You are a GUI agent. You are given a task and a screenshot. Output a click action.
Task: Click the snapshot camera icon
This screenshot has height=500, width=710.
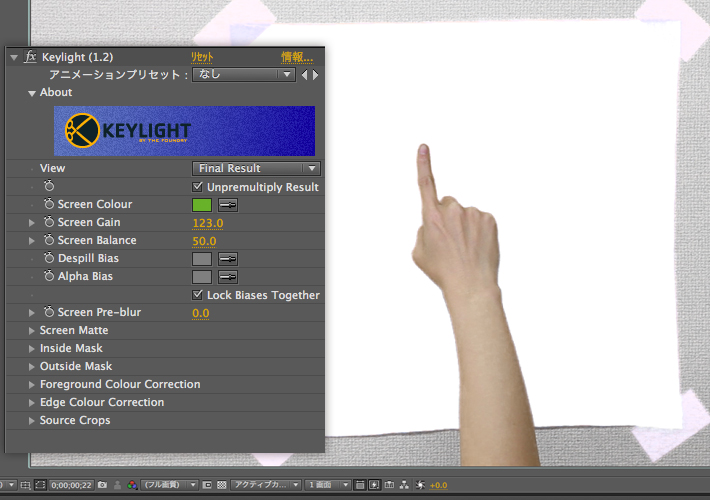point(102,485)
